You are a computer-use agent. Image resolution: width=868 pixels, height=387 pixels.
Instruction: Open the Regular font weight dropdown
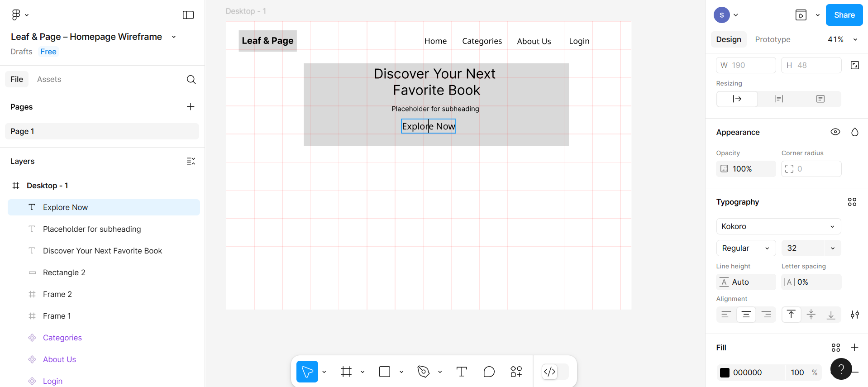746,248
